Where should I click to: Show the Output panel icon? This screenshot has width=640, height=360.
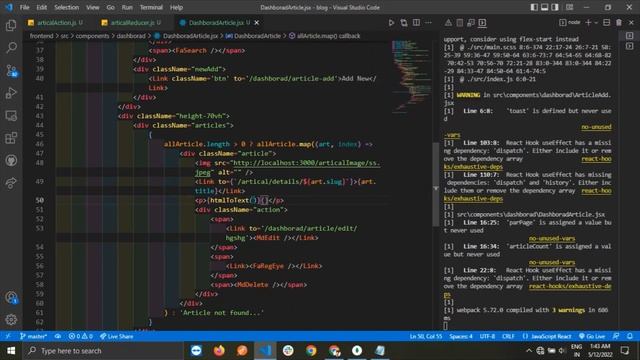(460, 23)
